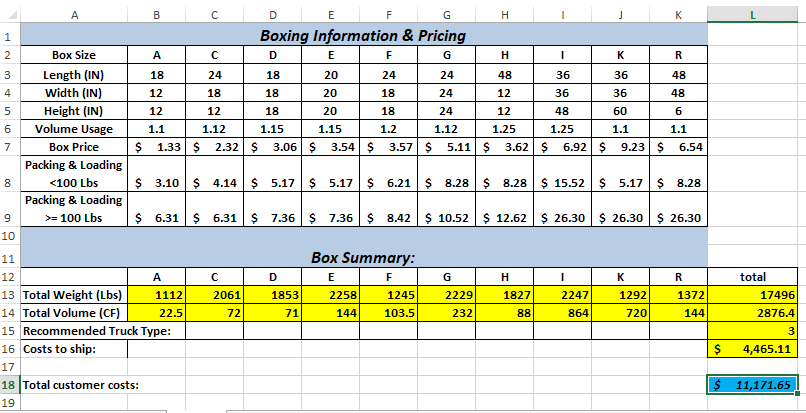Click row 18 header
The width and height of the screenshot is (806, 413).
10,385
